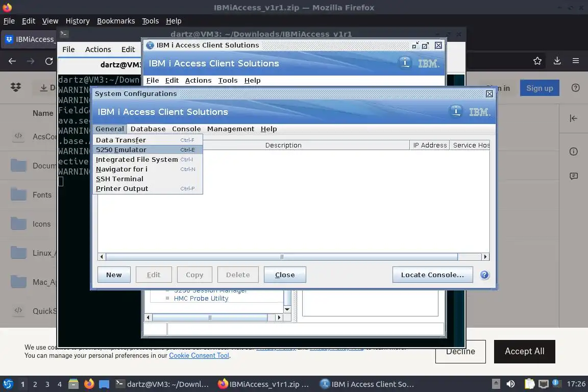588x392 pixels.
Task: Switch to workspace 2 in taskbar
Action: [x=35, y=384]
